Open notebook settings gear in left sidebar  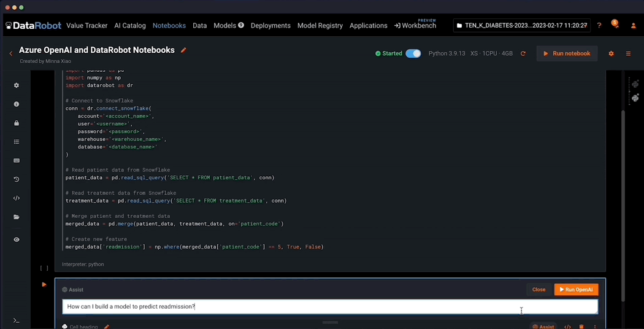coord(17,85)
